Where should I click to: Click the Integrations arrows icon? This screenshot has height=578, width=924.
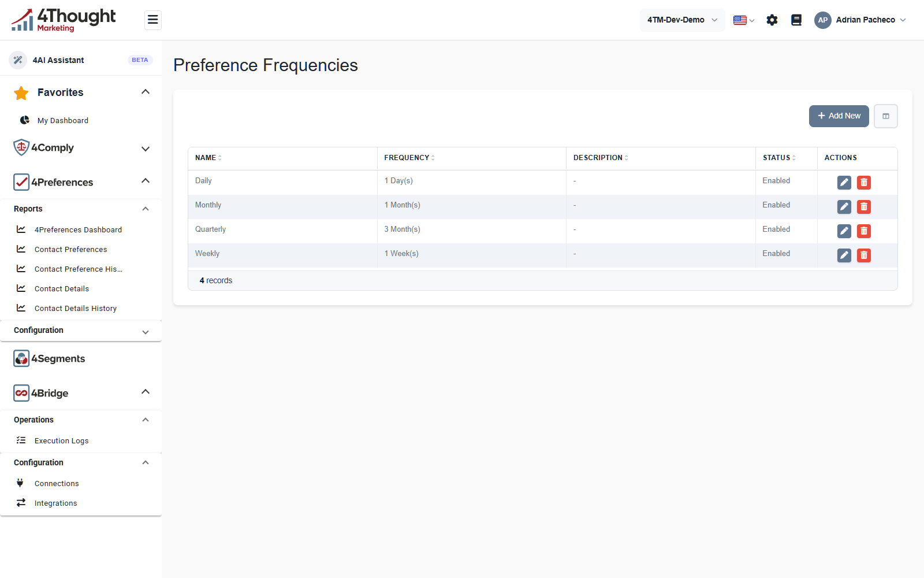tap(21, 502)
